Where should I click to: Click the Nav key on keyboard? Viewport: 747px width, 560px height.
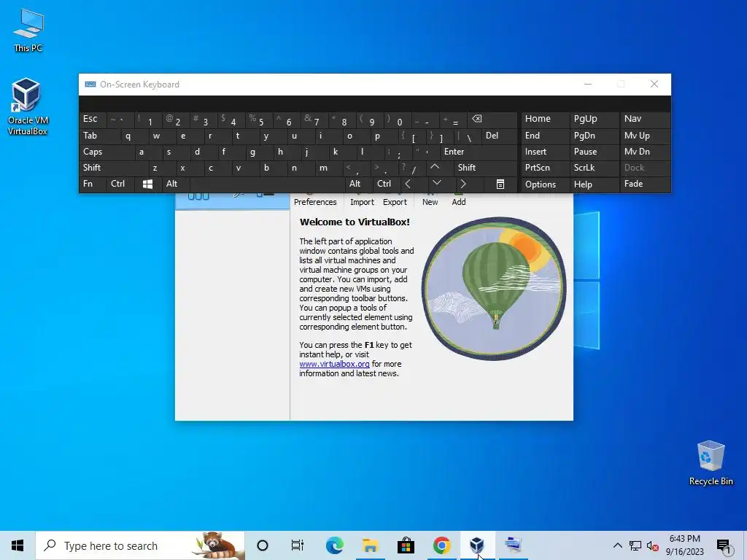[645, 119]
